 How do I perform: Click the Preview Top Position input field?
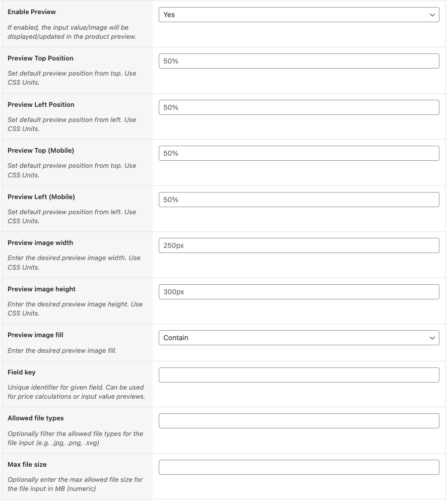pos(299,61)
